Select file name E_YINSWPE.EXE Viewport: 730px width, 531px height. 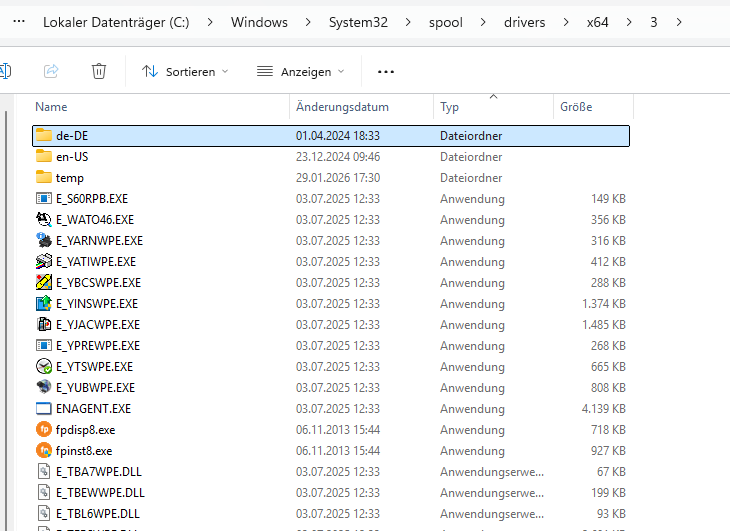pos(97,304)
